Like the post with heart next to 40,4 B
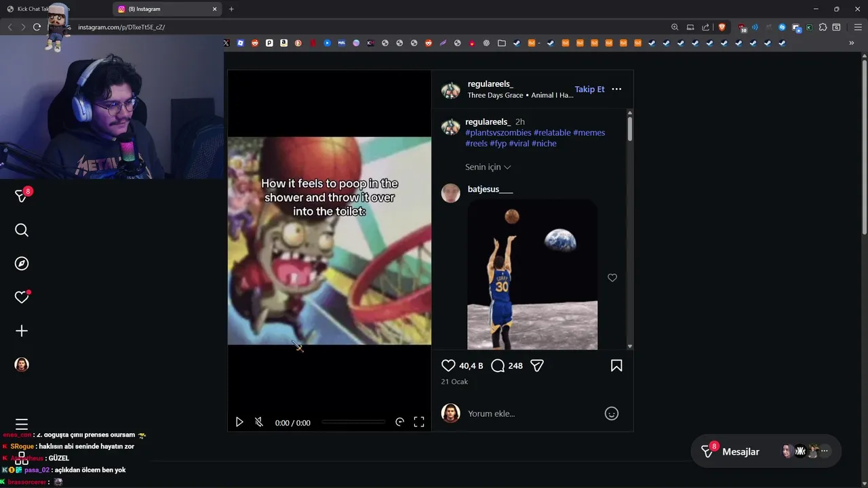Screen dimensions: 868x488 (x=448, y=365)
